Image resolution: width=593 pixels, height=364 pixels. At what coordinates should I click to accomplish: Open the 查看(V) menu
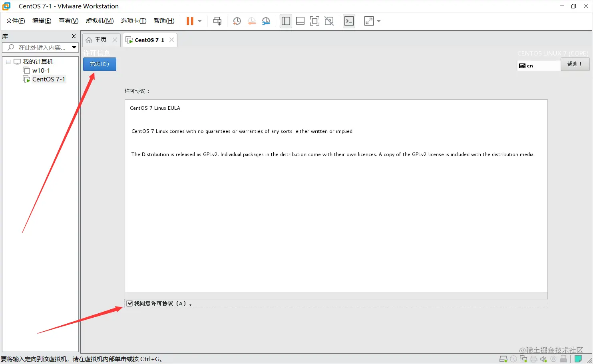point(68,21)
